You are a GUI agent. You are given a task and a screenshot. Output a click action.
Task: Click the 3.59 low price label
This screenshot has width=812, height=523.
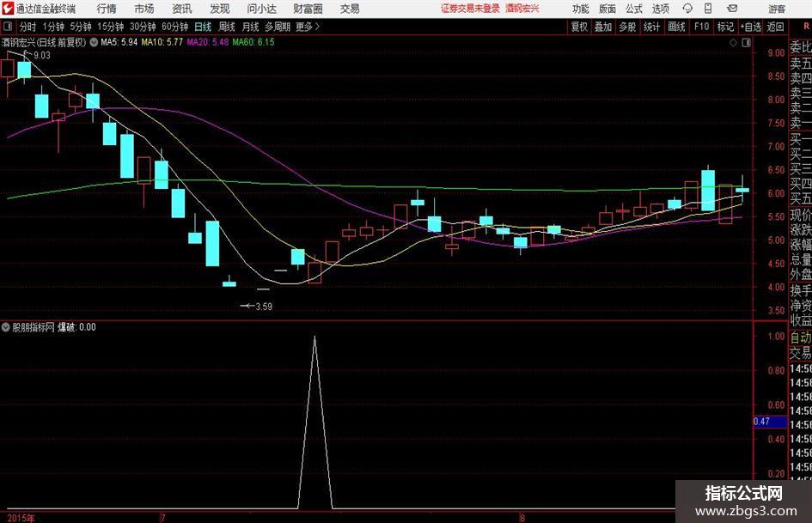coord(264,307)
